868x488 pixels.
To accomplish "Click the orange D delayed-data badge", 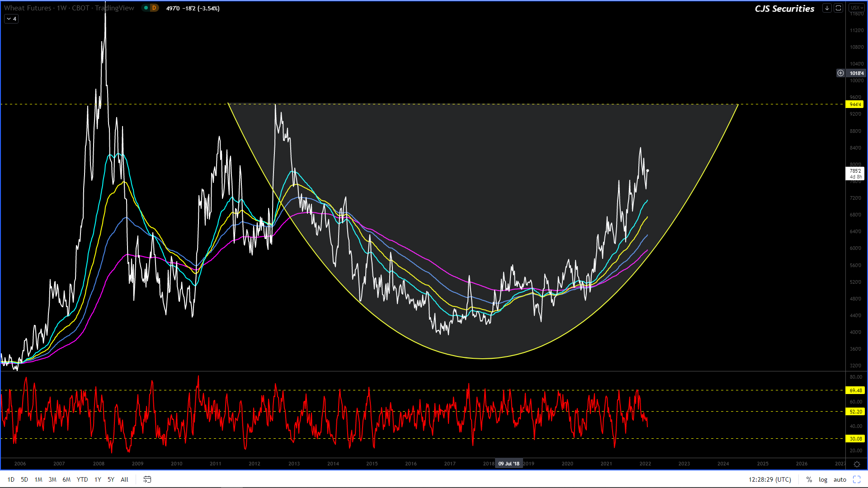I will (154, 8).
